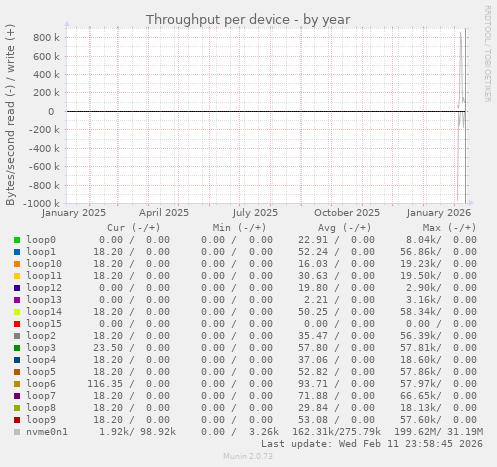This screenshot has height=467, width=497.
Task: Click the 'April 2025' axis label
Action: pyautogui.click(x=164, y=213)
